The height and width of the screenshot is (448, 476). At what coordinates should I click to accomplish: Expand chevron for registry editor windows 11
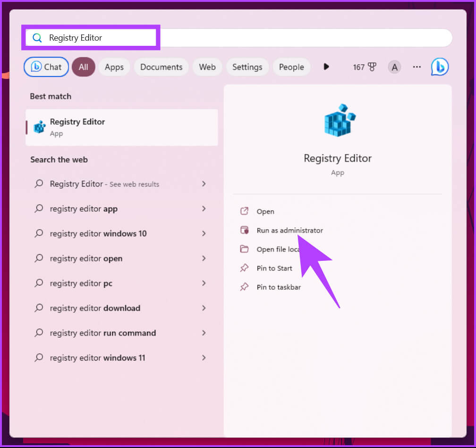[x=204, y=358]
